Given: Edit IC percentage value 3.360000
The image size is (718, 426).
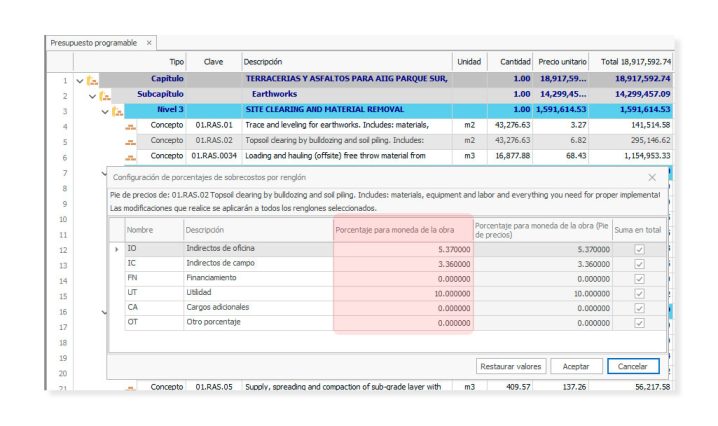Looking at the screenshot, I should [403, 264].
